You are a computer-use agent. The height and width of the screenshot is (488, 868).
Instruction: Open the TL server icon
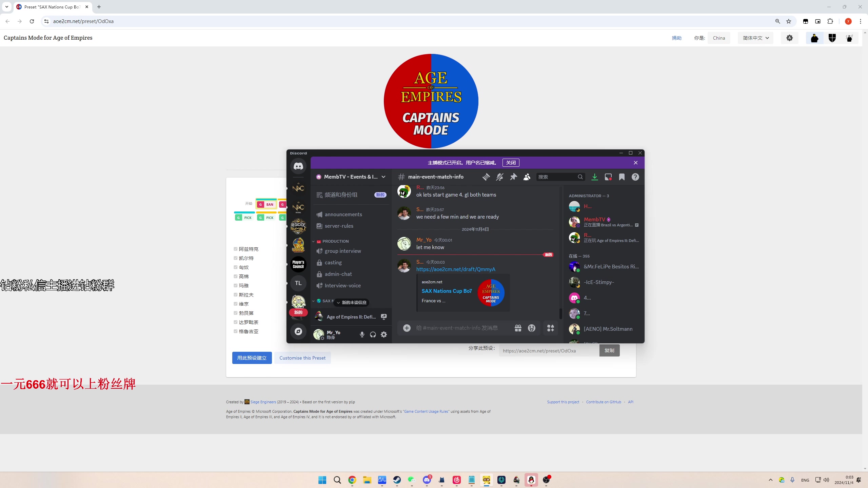point(298,283)
